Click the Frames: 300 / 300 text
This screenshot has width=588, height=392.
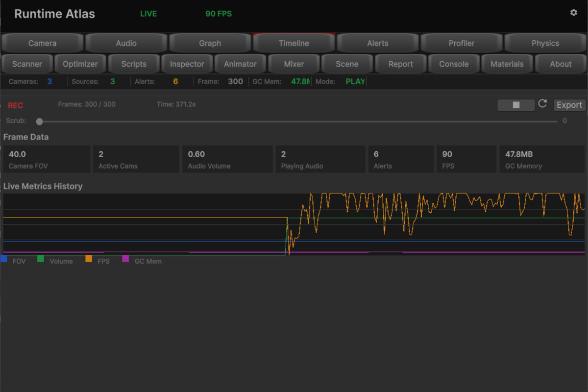[87, 104]
